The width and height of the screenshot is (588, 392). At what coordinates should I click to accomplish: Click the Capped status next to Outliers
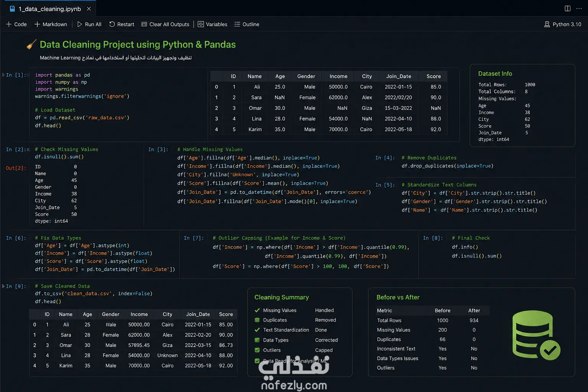coord(324,350)
